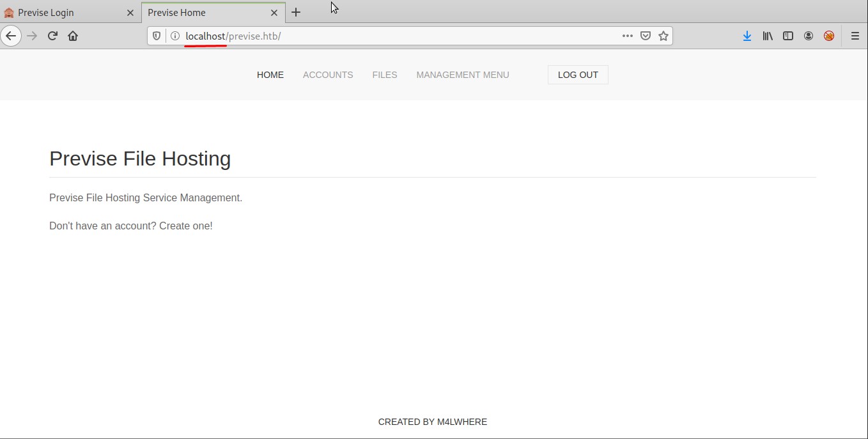Open the Firefox account icon
Image resolution: width=868 pixels, height=439 pixels.
click(x=809, y=36)
